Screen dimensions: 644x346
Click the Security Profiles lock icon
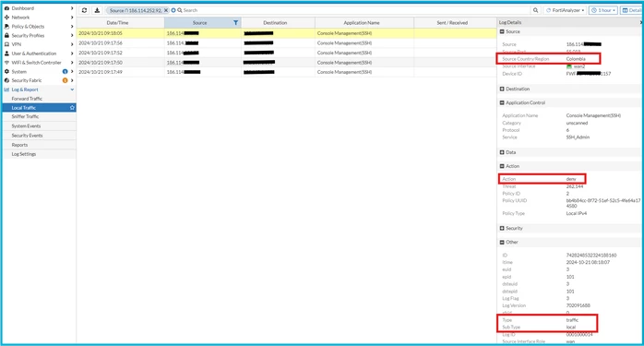pos(6,35)
